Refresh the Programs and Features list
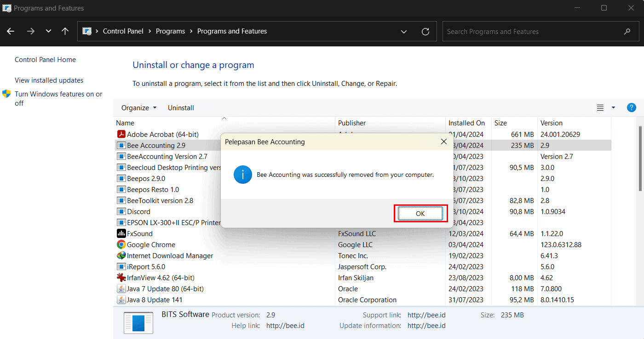 [x=425, y=32]
